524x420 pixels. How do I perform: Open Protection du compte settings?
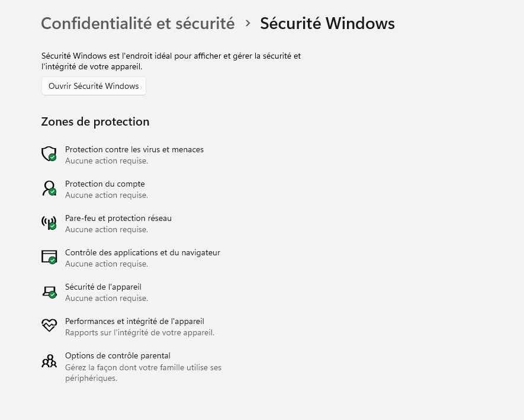[x=105, y=184]
